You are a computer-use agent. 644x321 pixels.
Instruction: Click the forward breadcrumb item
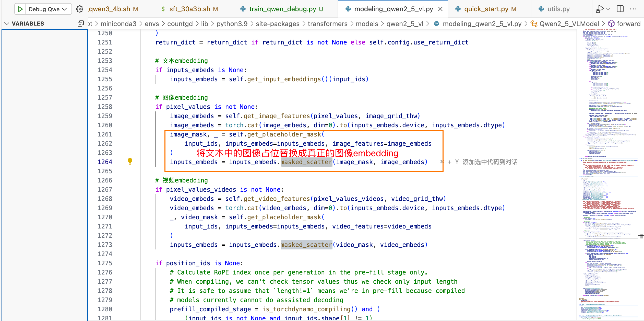pos(628,24)
